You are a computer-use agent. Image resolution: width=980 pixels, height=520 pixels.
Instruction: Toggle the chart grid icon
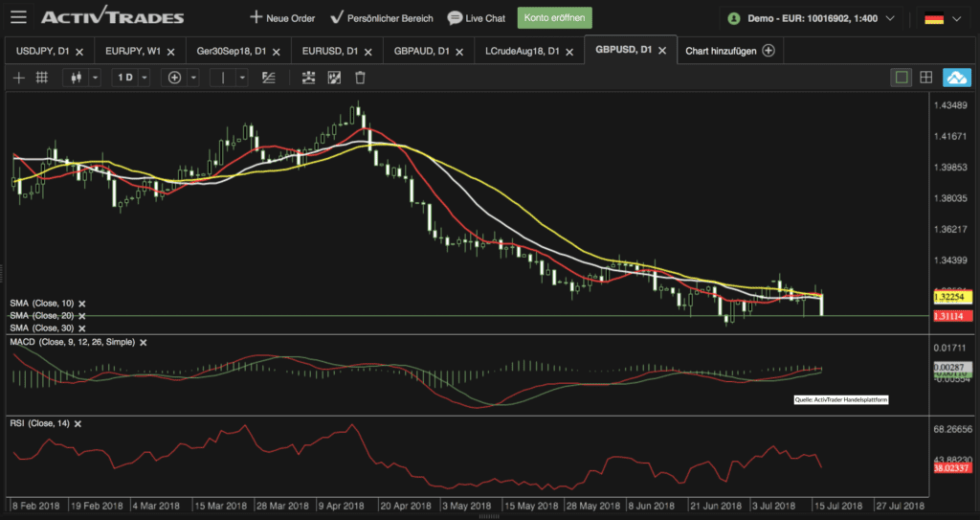tap(42, 78)
